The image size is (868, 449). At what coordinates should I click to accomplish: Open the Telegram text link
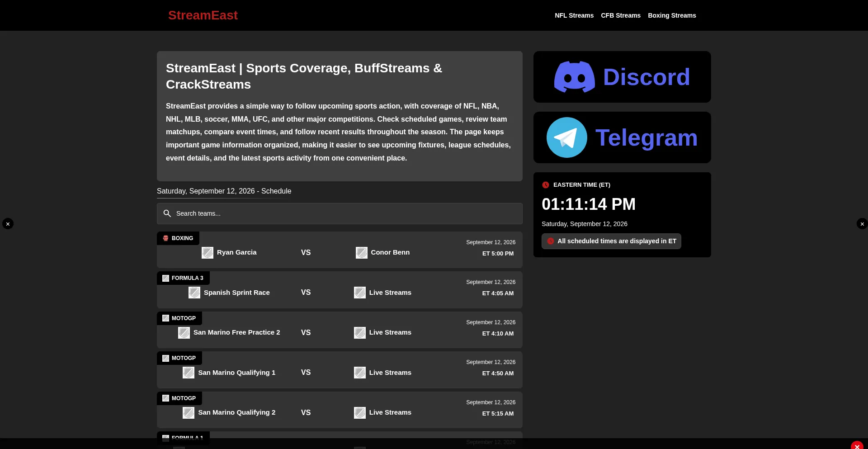(646, 137)
